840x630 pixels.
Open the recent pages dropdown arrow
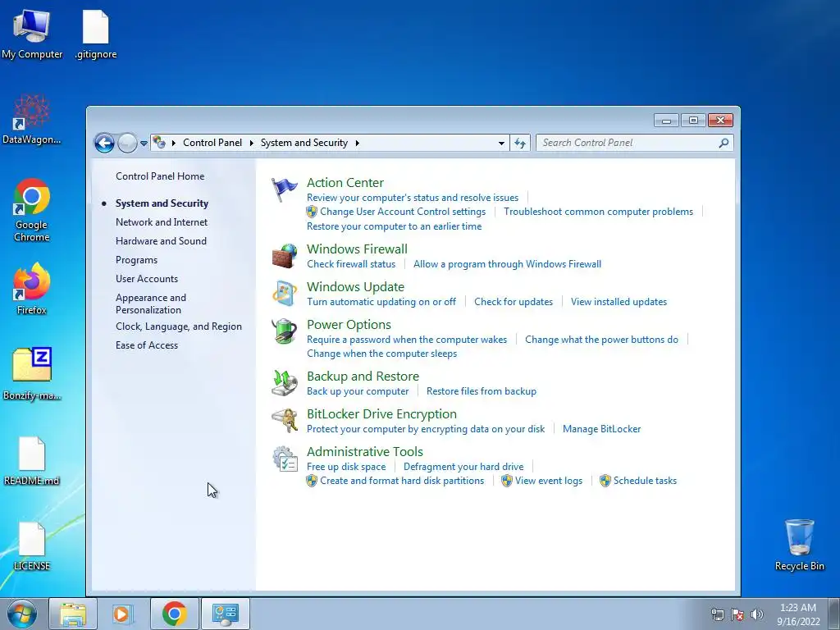(x=144, y=143)
